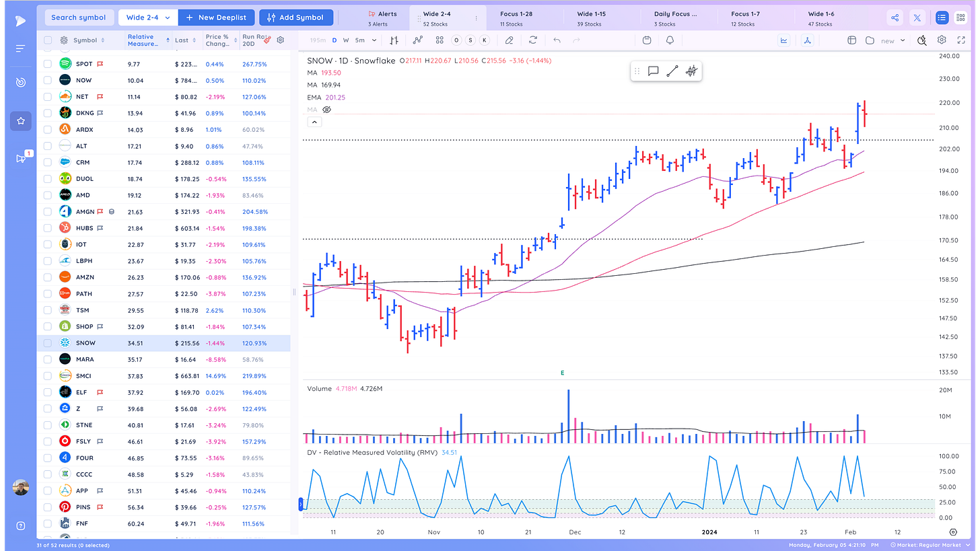Open the chart panel layout icon

[851, 40]
